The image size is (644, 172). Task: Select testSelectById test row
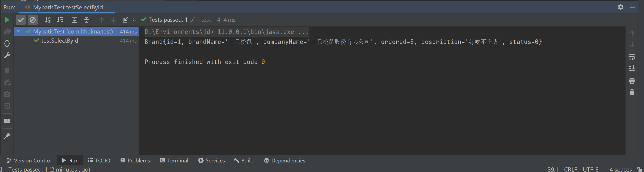[x=76, y=41]
